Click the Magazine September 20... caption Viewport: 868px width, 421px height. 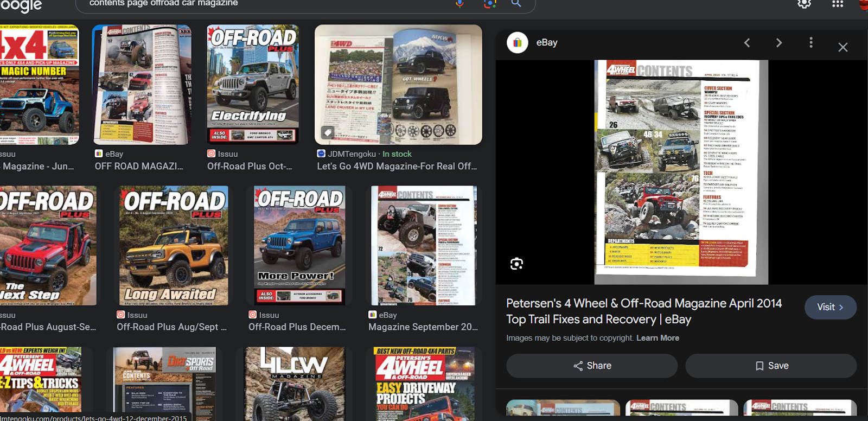[423, 327]
